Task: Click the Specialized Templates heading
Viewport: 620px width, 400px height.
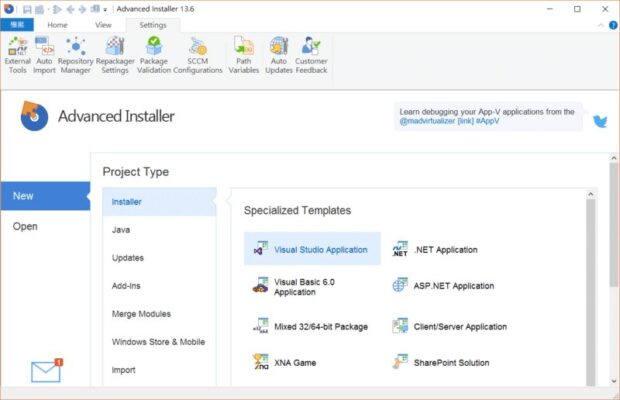Action: click(x=297, y=210)
